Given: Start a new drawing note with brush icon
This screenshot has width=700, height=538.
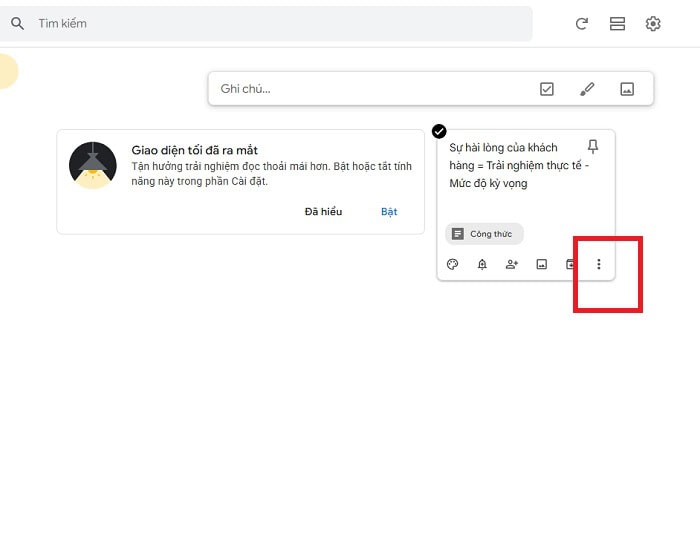Looking at the screenshot, I should [587, 89].
